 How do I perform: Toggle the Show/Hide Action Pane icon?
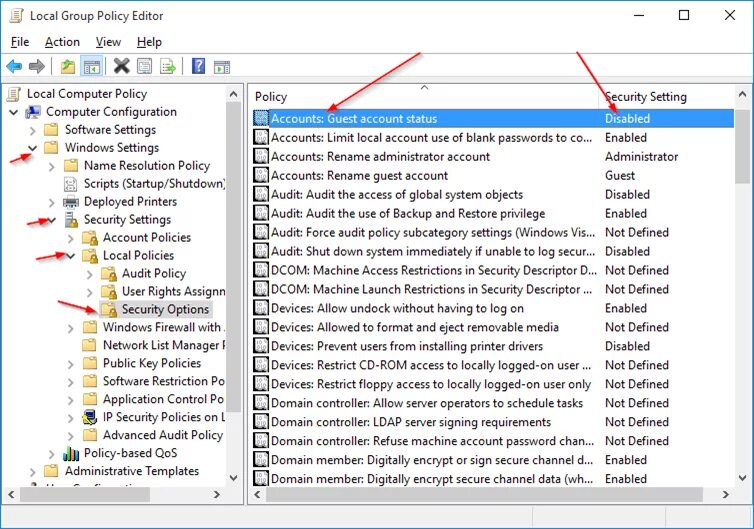(x=222, y=67)
